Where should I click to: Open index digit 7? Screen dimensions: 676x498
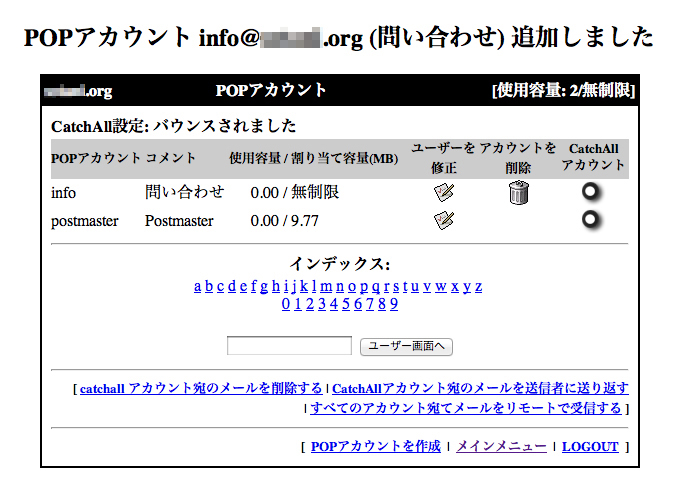point(369,304)
